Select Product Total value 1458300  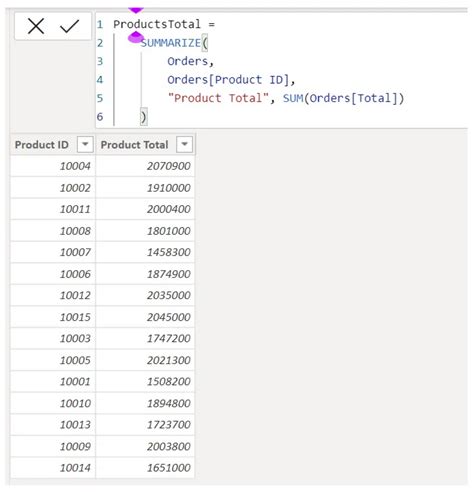145,252
